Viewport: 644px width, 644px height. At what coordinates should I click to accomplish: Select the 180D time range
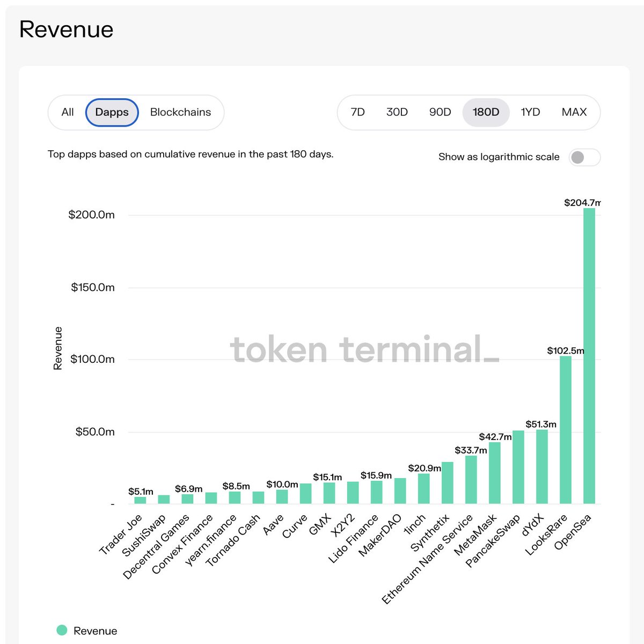point(486,112)
